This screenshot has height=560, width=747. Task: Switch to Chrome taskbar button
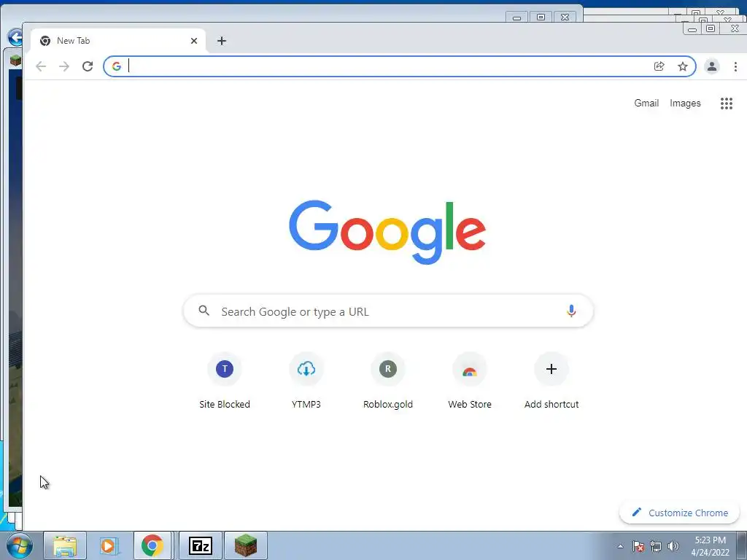point(152,545)
